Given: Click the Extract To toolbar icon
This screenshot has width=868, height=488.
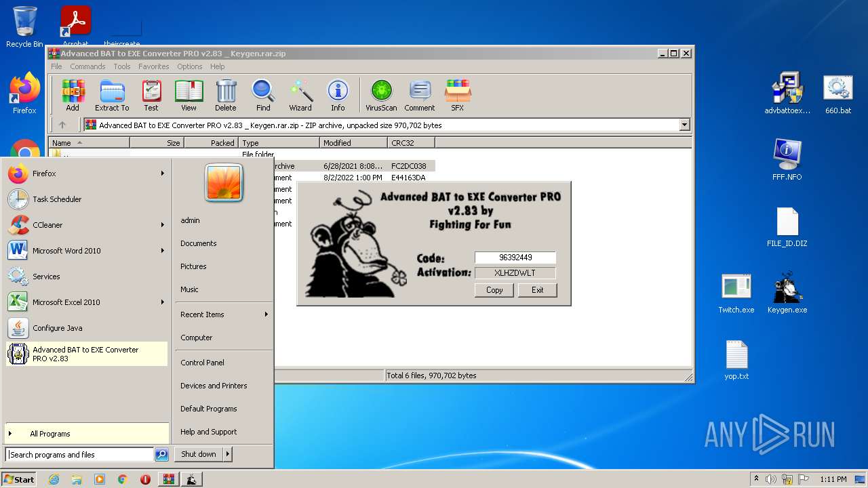Looking at the screenshot, I should coord(112,96).
